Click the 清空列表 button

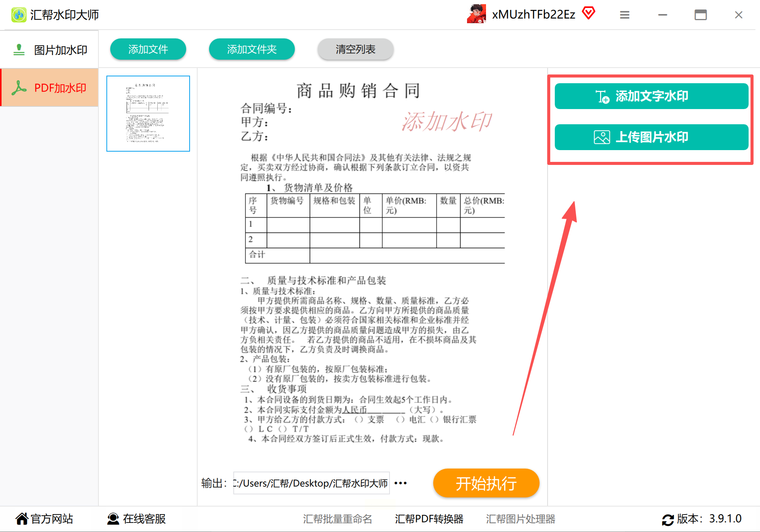click(355, 49)
